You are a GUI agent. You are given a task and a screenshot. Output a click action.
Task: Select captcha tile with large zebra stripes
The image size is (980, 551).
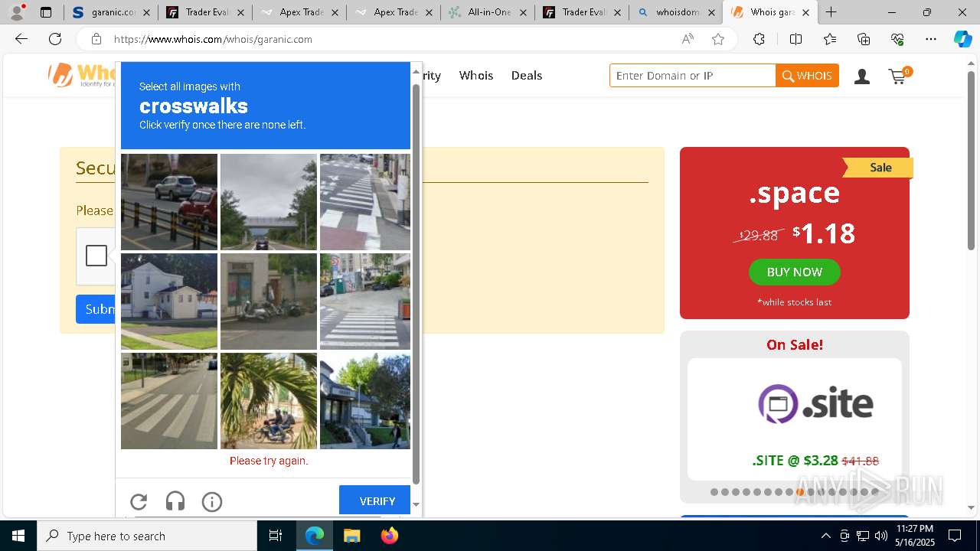coord(169,401)
